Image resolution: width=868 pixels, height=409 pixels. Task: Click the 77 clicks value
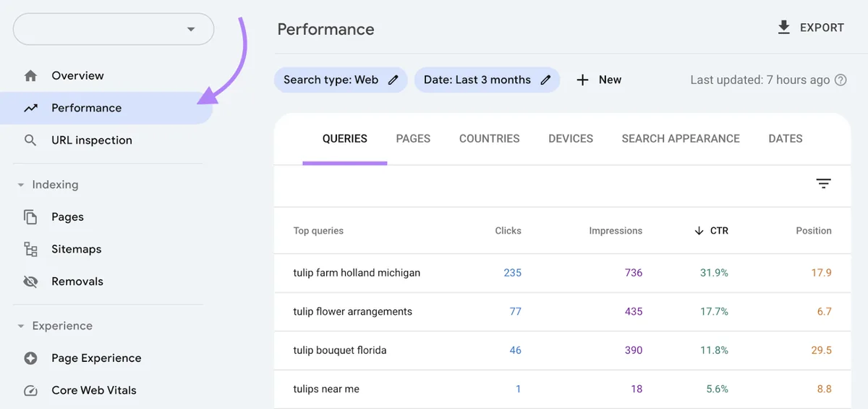click(515, 312)
